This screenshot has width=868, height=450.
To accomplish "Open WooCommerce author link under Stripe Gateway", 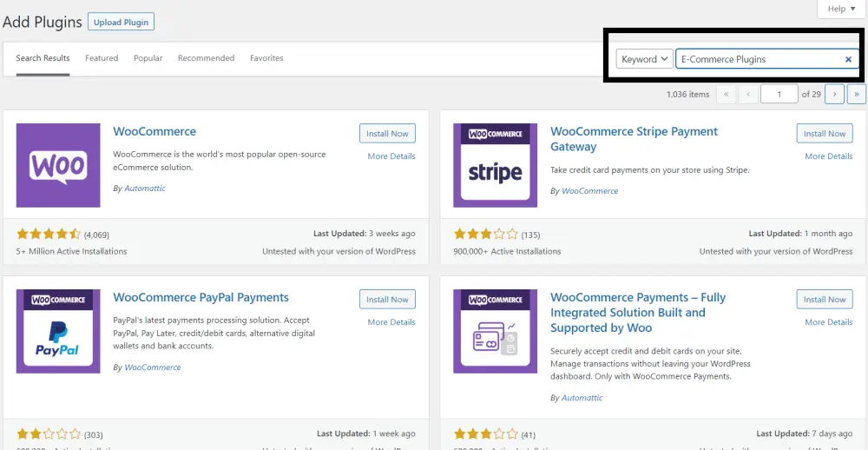I will [590, 191].
